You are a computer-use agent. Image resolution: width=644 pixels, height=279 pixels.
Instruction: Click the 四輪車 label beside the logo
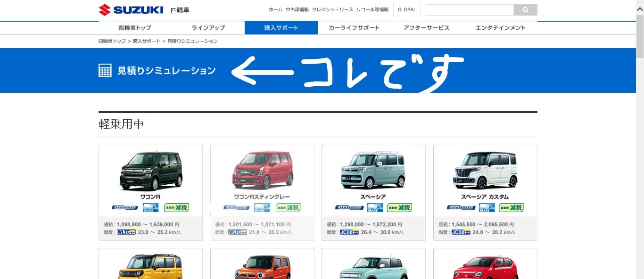pyautogui.click(x=180, y=10)
